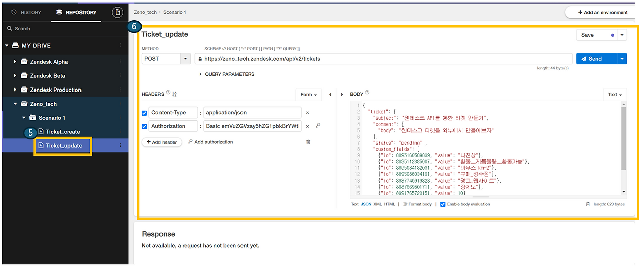Open headers Form view dropdown
The width and height of the screenshot is (644, 266).
click(x=308, y=94)
